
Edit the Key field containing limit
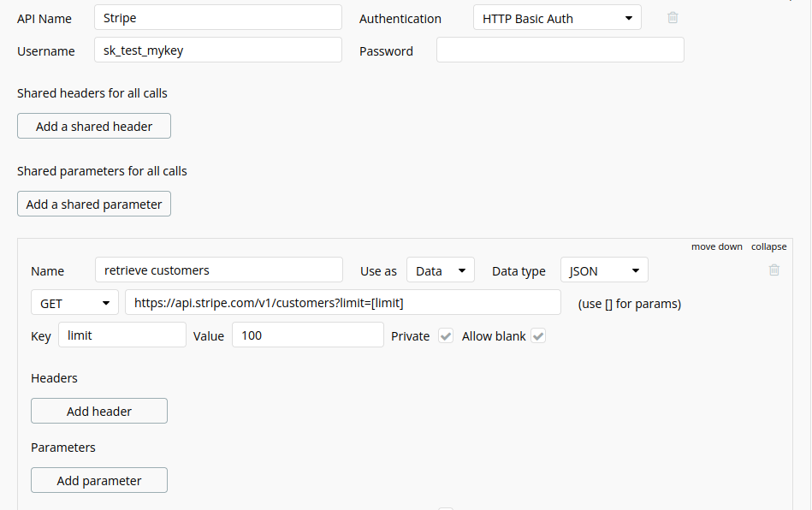(x=122, y=335)
